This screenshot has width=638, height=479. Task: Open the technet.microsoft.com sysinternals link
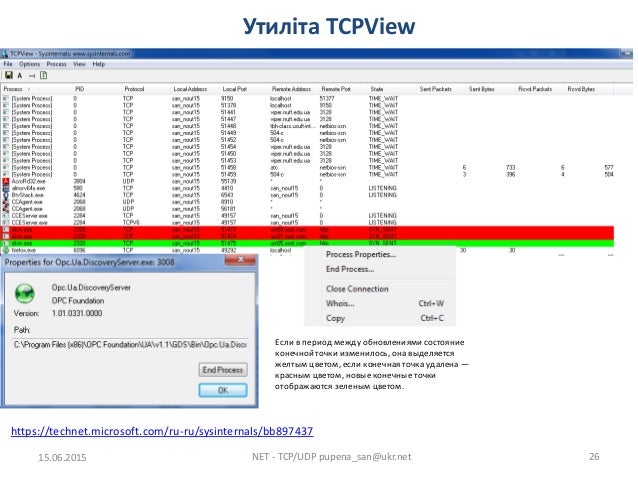click(x=162, y=431)
